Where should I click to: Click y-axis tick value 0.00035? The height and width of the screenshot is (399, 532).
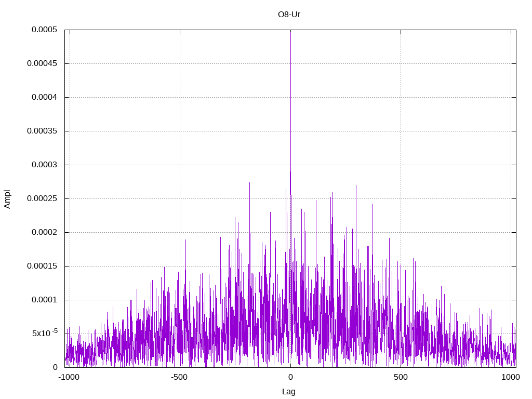tap(42, 131)
